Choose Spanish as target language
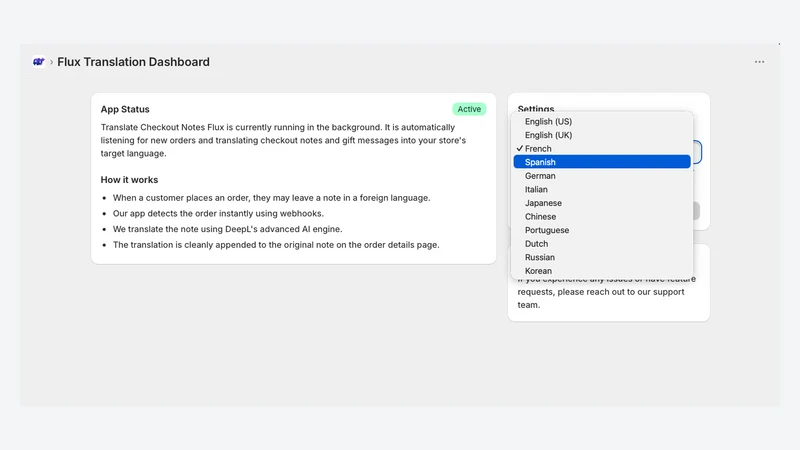Screen dimensions: 800x450 tap(602, 162)
